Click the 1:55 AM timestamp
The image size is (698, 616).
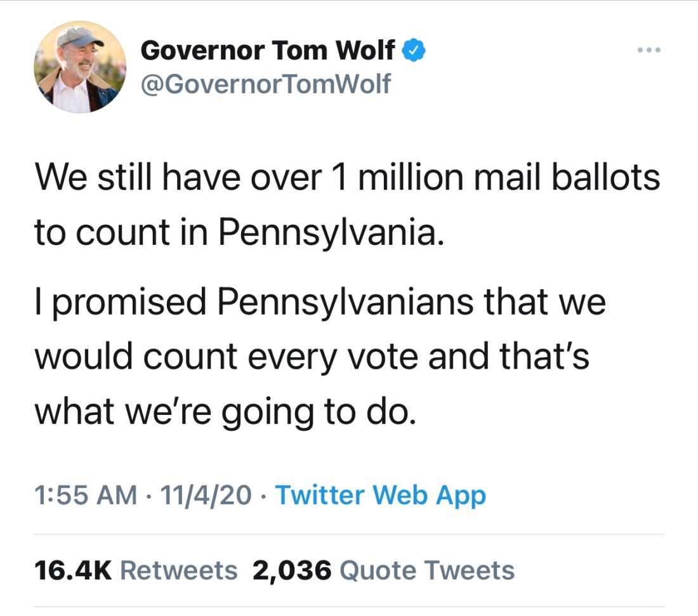tap(84, 495)
